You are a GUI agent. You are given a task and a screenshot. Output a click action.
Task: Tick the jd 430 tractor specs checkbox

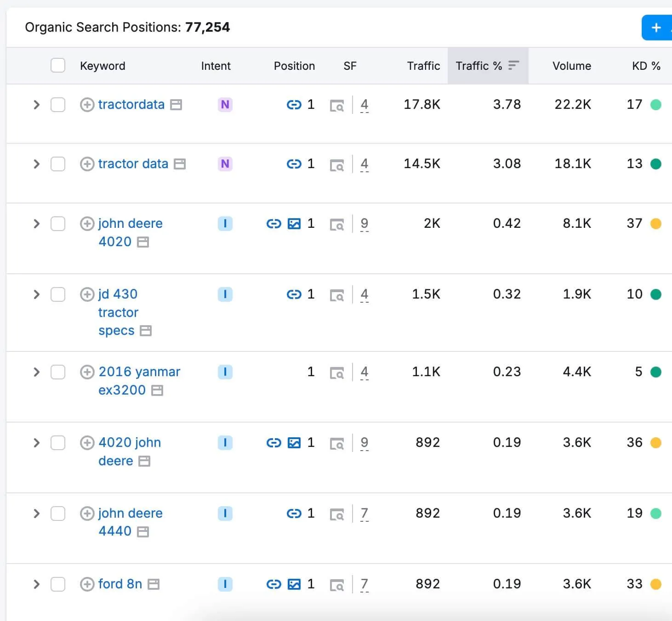pyautogui.click(x=58, y=294)
